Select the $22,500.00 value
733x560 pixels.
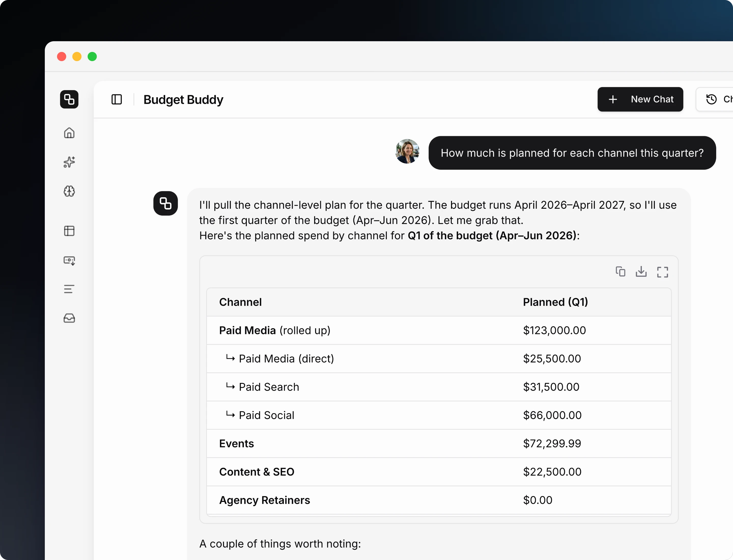(552, 472)
